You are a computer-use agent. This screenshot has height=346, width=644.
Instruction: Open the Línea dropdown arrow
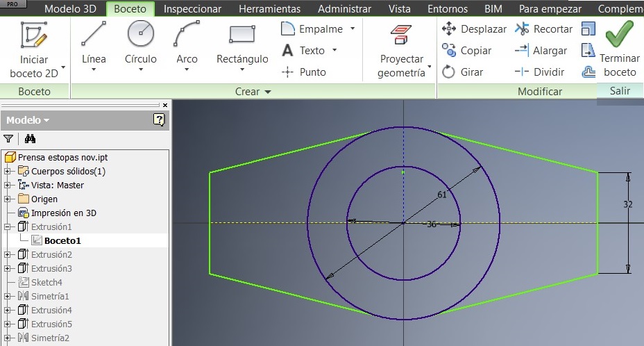pos(94,69)
